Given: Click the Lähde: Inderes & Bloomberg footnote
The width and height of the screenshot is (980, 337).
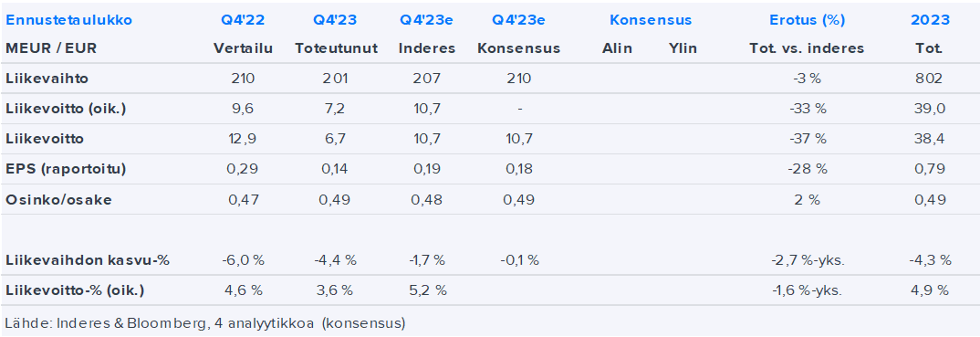Looking at the screenshot, I should click(205, 323).
